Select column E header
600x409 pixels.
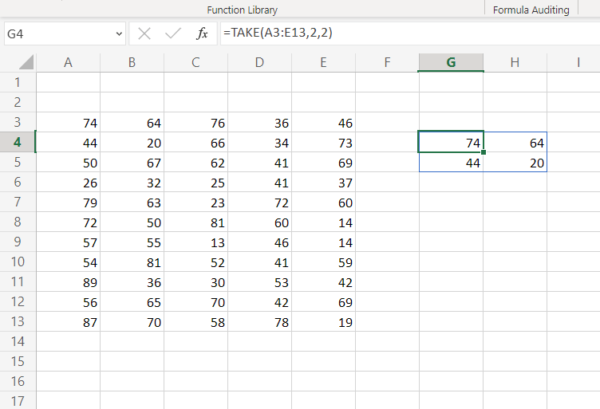coord(323,62)
